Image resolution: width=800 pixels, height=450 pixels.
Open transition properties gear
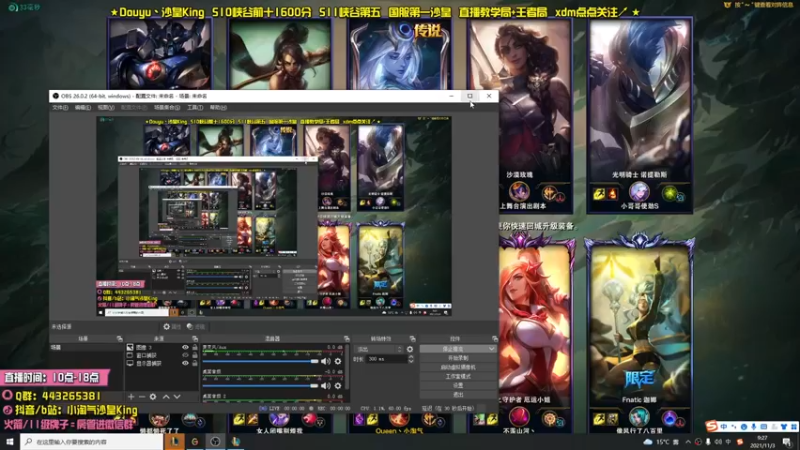click(x=410, y=349)
